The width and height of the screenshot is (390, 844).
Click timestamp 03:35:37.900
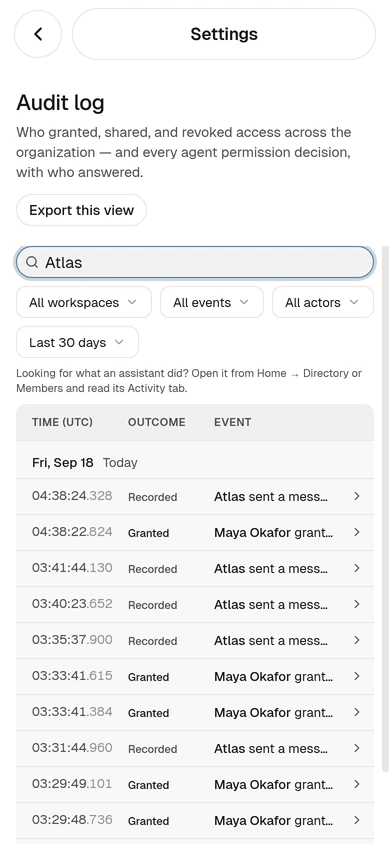[x=72, y=640]
